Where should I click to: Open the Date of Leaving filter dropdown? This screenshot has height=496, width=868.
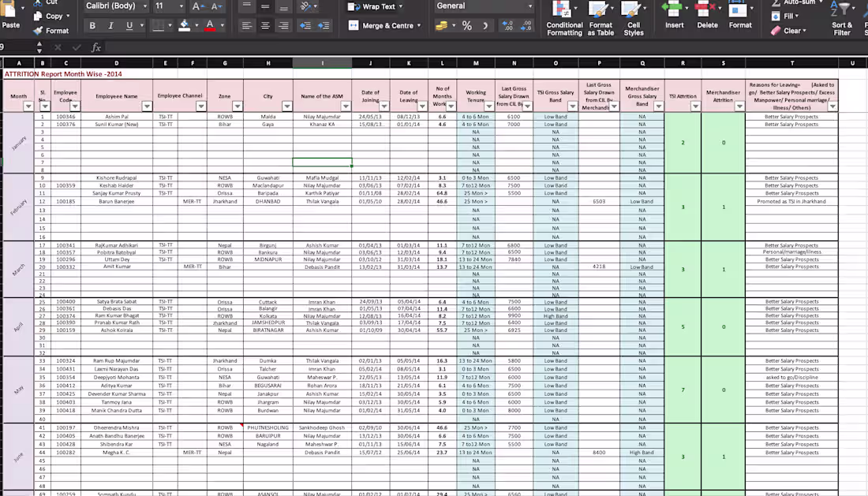[x=422, y=106]
